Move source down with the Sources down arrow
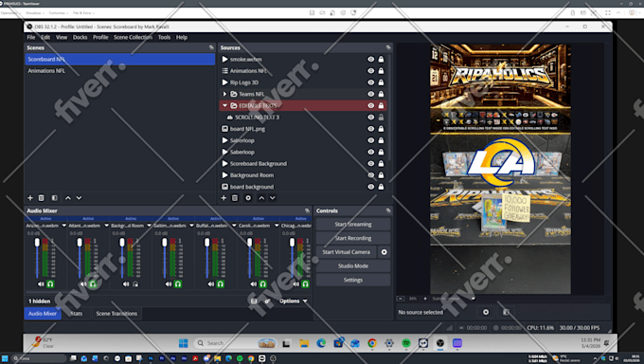This screenshot has width=644, height=364. (273, 198)
